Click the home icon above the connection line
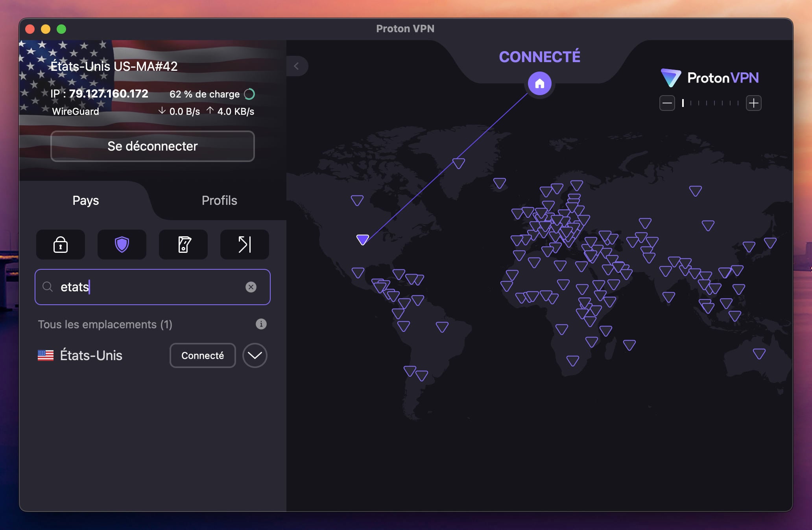The height and width of the screenshot is (530, 812). tap(540, 83)
